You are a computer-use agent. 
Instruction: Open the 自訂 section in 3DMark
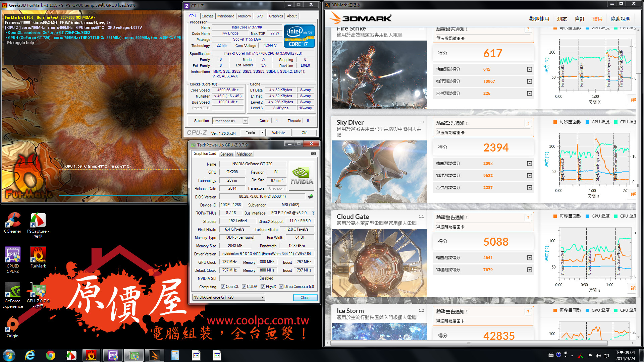pyautogui.click(x=580, y=19)
